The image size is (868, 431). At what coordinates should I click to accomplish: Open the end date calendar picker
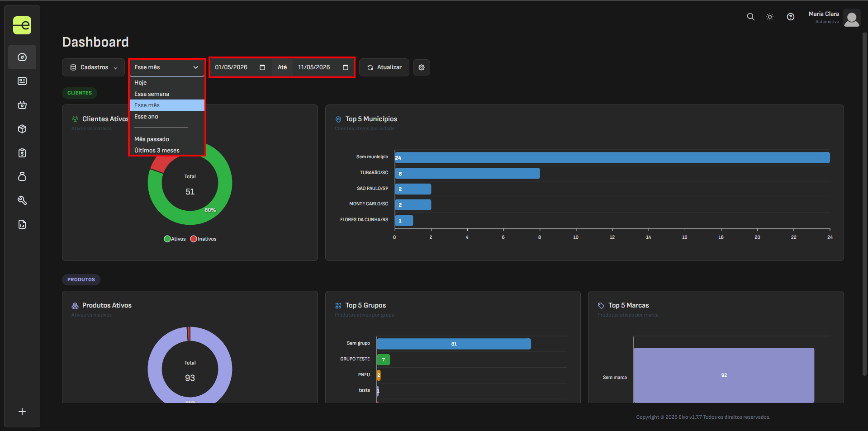[346, 67]
